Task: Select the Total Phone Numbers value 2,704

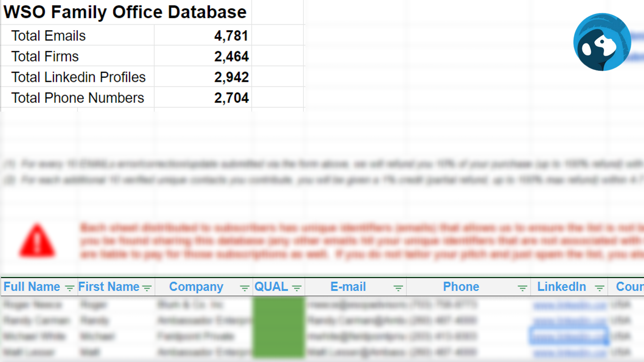Action: click(231, 98)
